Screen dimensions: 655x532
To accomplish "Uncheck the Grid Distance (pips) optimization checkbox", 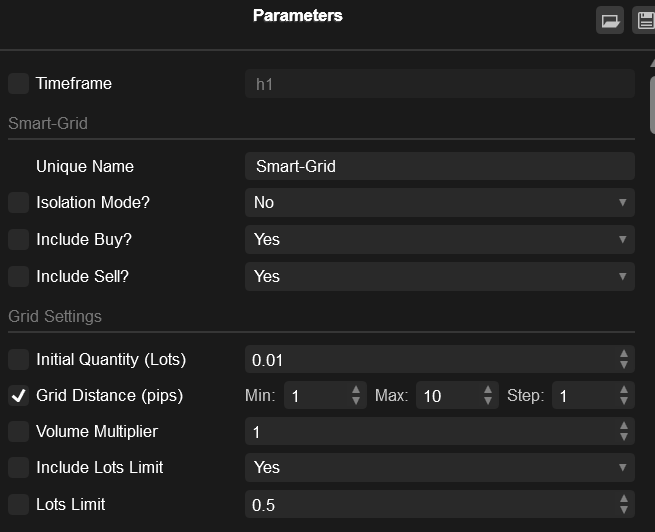I will 18,395.
